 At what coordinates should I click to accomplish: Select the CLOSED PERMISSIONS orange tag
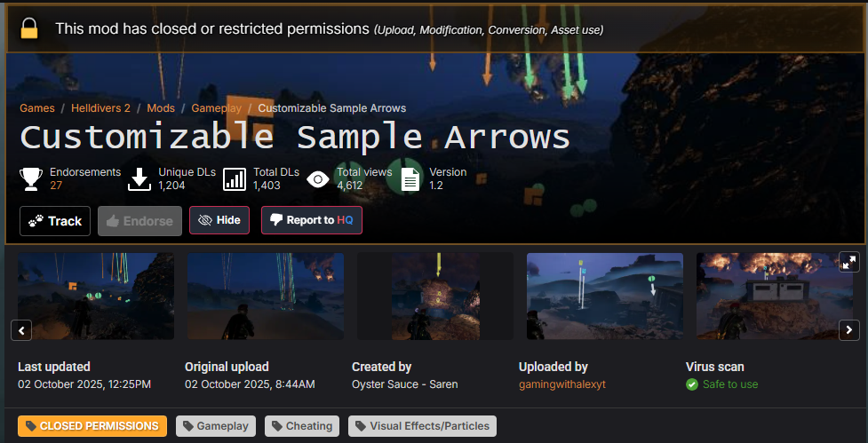(x=92, y=426)
